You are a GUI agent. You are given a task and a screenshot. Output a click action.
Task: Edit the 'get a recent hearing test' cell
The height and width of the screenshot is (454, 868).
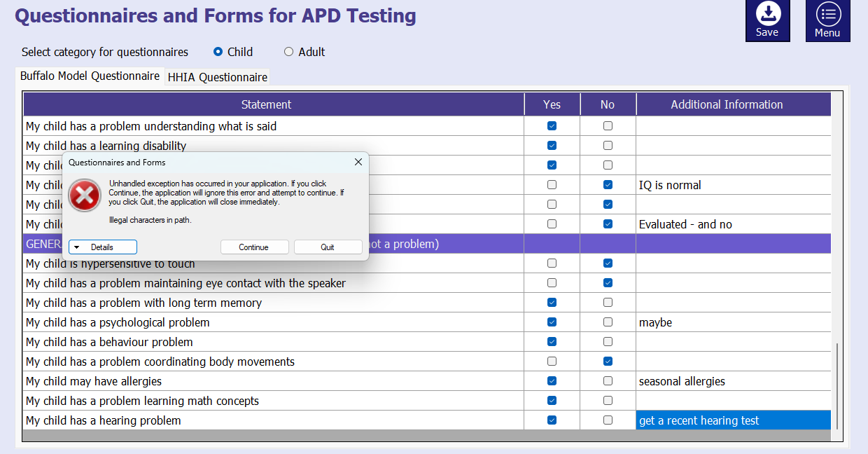coord(733,420)
